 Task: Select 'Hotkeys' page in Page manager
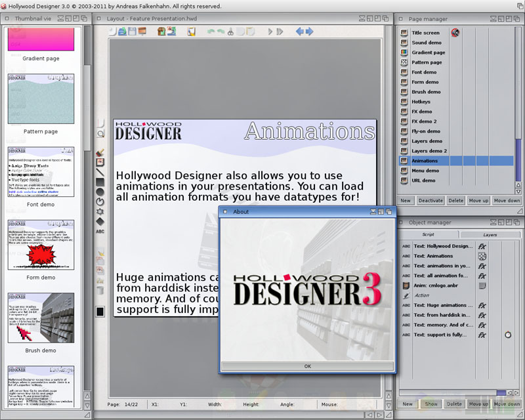[x=456, y=102]
